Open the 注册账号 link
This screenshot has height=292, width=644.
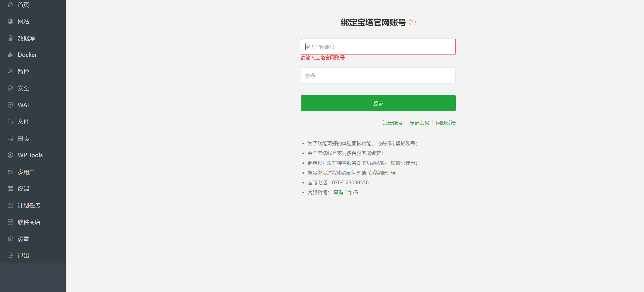(x=392, y=123)
